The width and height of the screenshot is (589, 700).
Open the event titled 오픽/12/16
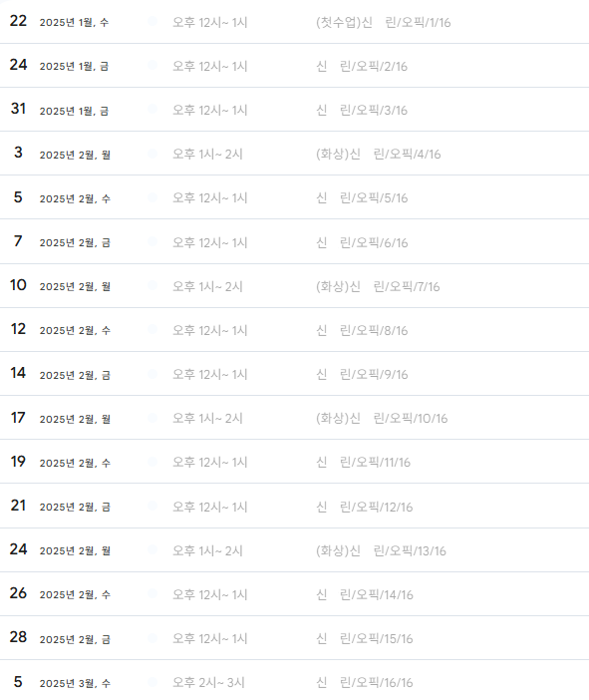click(x=365, y=507)
